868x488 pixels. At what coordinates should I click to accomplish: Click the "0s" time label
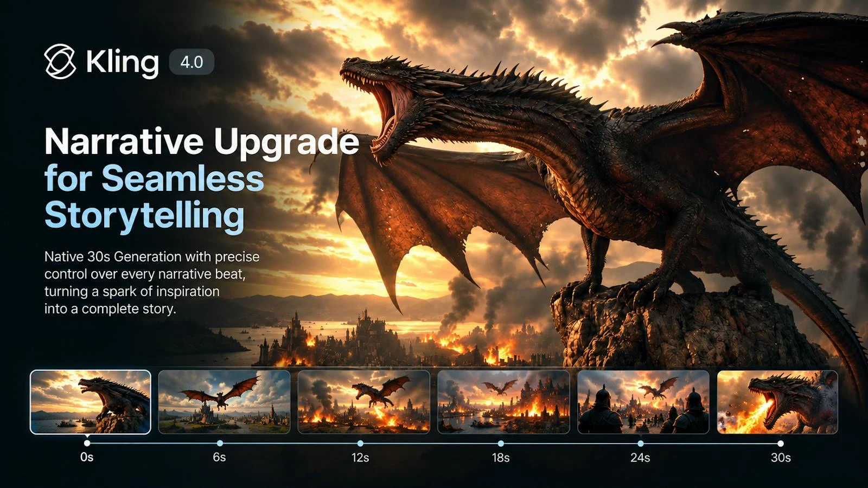point(87,457)
